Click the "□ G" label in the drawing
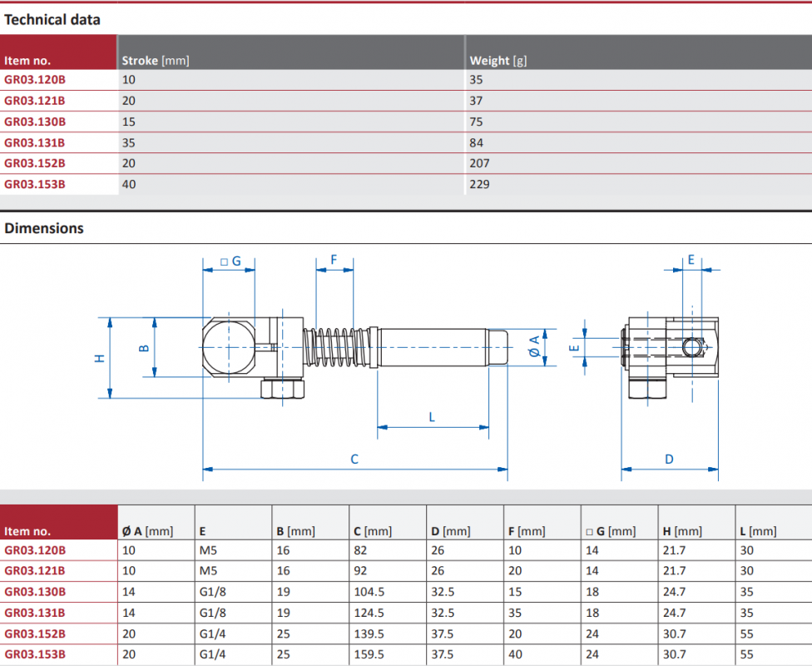This screenshot has width=812, height=666. click(231, 261)
